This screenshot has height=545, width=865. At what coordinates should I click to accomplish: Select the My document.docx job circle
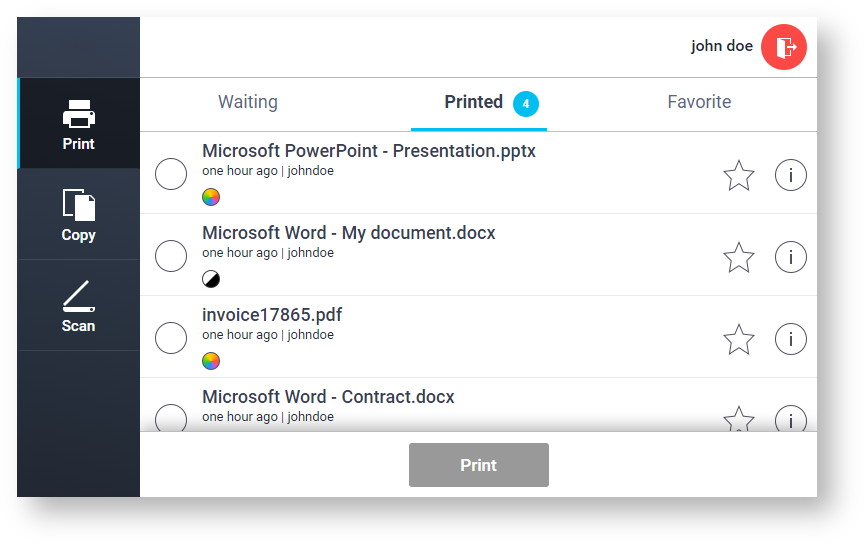171,256
